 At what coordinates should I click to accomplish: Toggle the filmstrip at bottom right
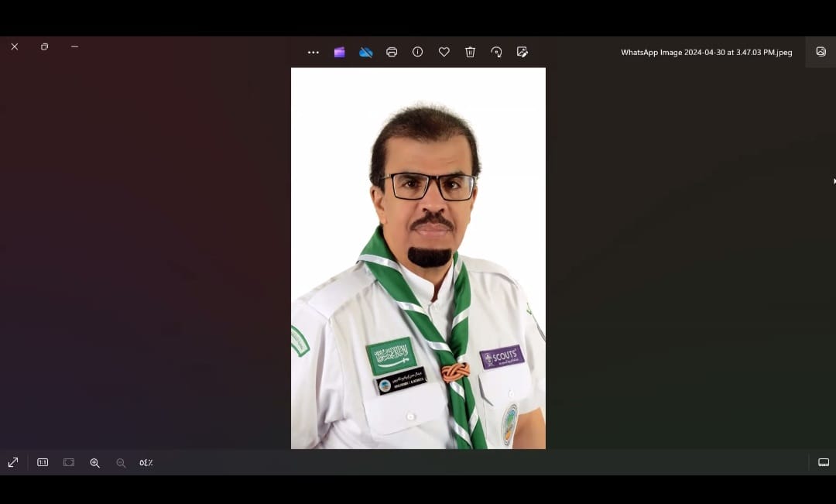tap(824, 462)
